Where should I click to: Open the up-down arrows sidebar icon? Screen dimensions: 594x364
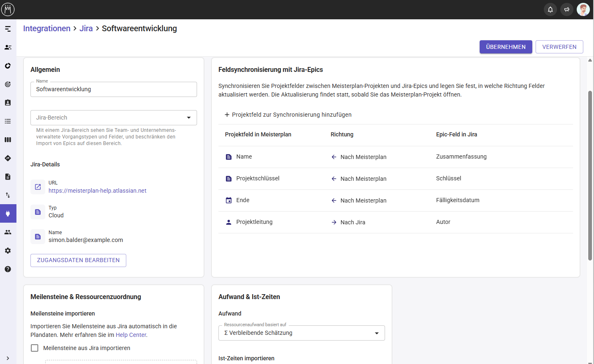click(8, 195)
